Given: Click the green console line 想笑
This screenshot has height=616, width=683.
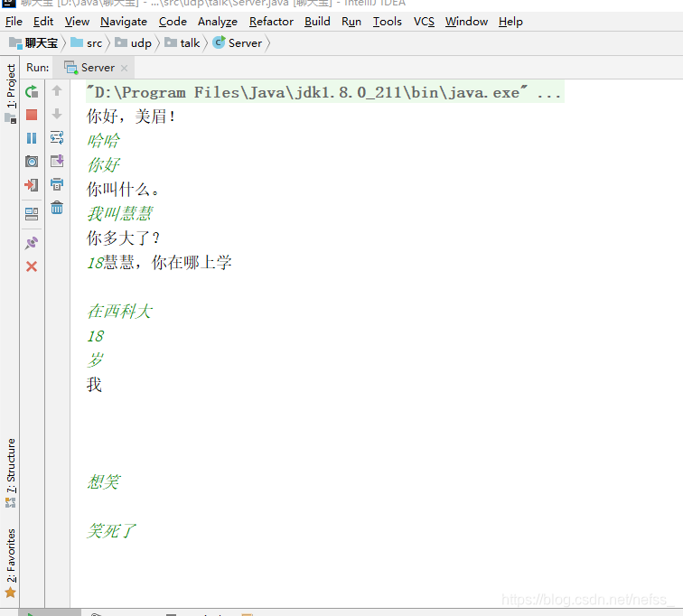Looking at the screenshot, I should 103,482.
